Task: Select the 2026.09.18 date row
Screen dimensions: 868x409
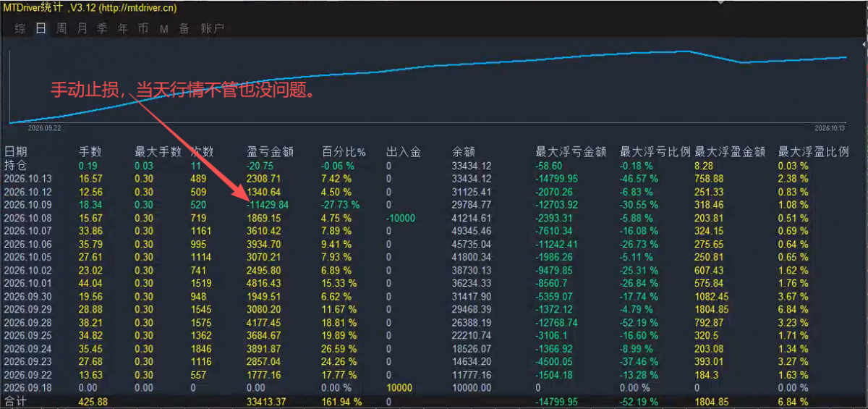Action: pyautogui.click(x=28, y=387)
